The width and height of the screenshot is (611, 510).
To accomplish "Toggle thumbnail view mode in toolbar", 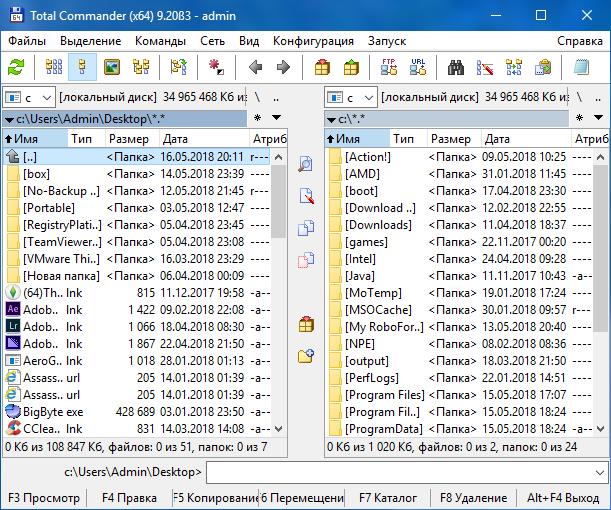I will pos(112,68).
